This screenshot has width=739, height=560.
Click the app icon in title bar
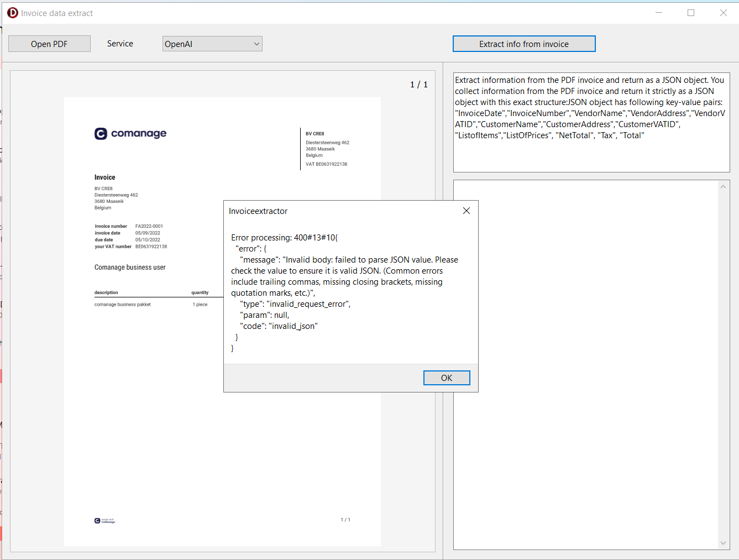pos(12,13)
